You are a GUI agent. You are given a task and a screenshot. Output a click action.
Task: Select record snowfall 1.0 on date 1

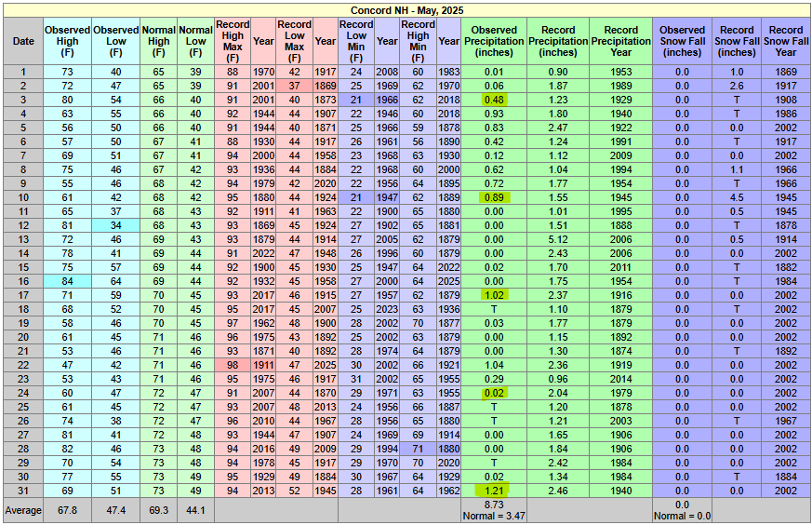(737, 72)
